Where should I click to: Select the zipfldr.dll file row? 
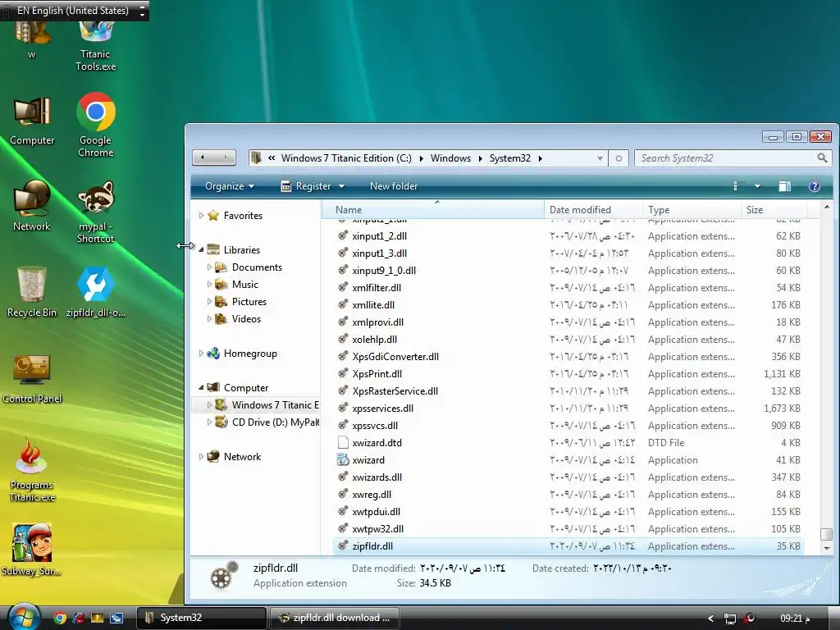click(x=568, y=546)
